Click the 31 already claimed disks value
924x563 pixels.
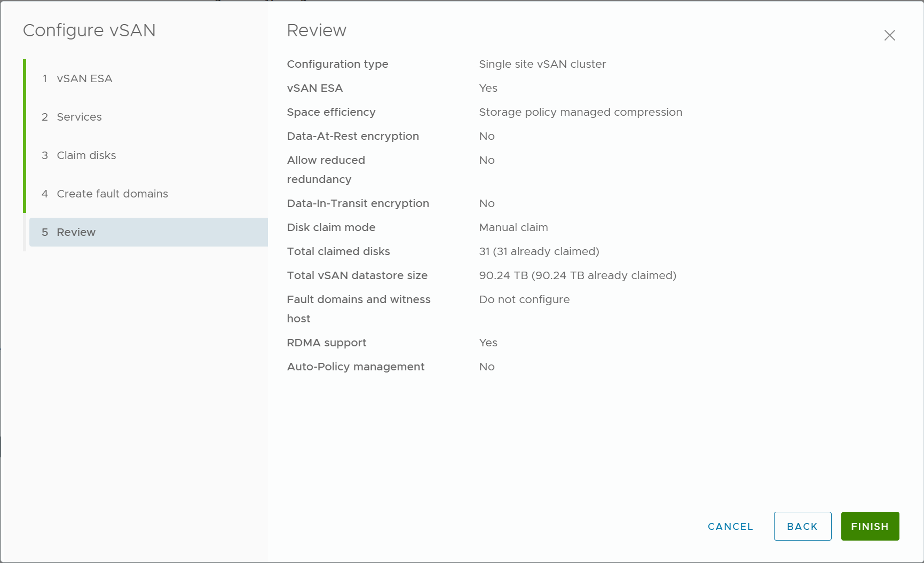click(539, 251)
